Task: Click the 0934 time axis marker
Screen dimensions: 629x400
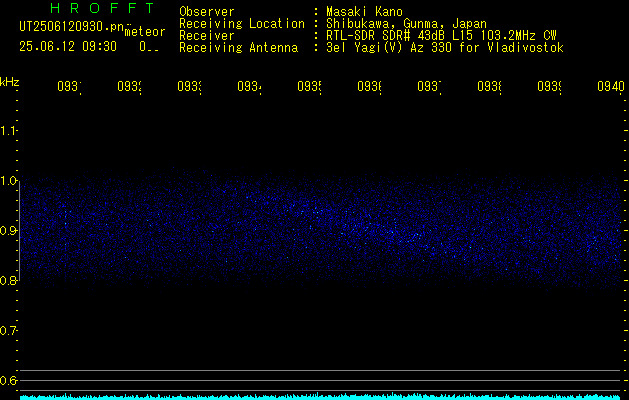Action: click(x=249, y=87)
